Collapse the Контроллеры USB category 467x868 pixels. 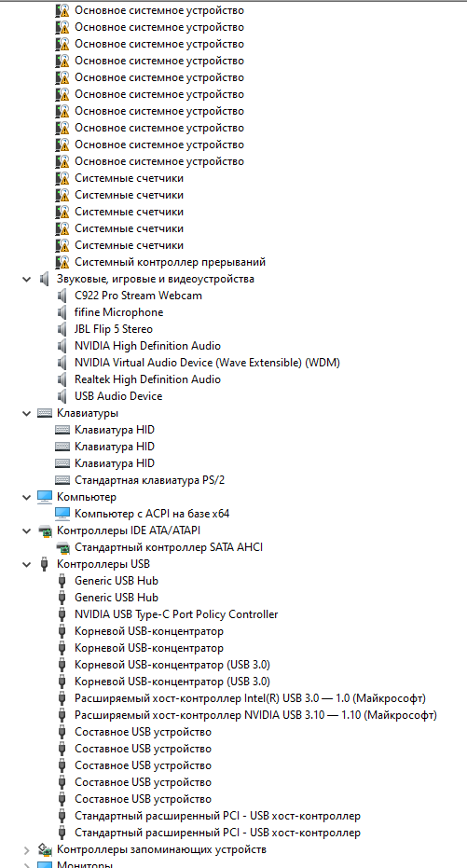(x=26, y=565)
